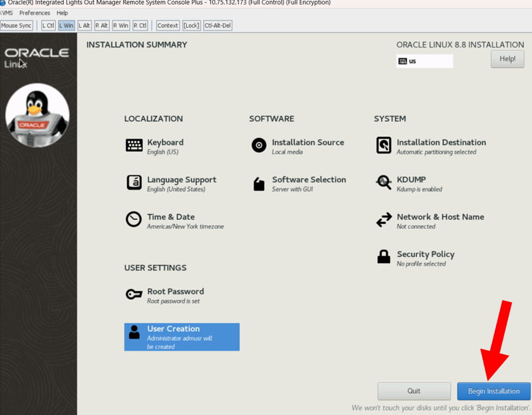Click the us keyboard layout field

pyautogui.click(x=425, y=61)
